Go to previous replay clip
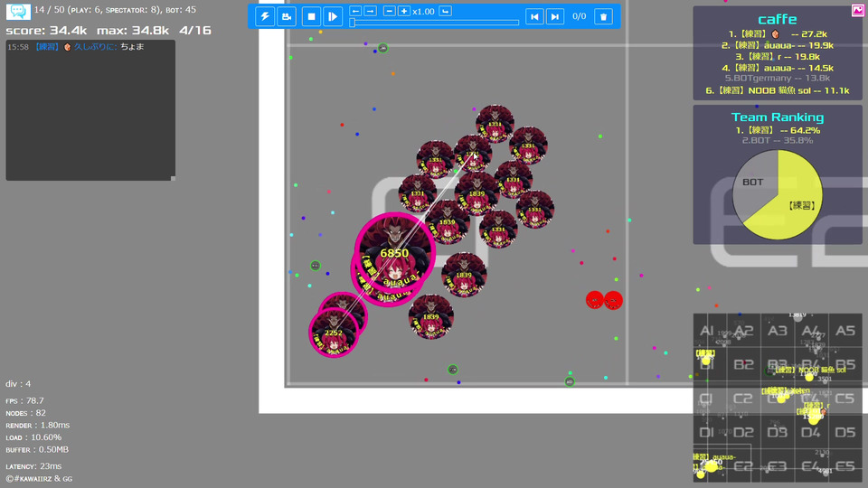The height and width of the screenshot is (488, 868). (x=534, y=16)
